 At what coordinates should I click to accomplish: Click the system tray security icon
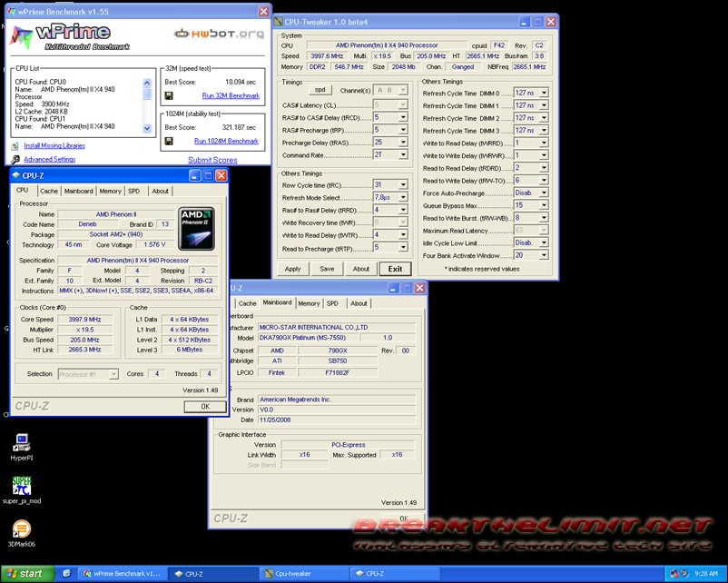[x=674, y=574]
